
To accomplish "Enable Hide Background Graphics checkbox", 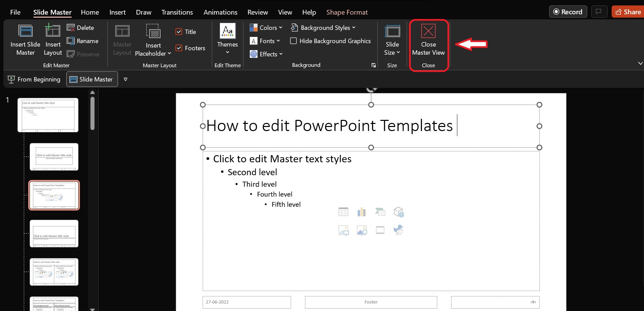I will [x=293, y=41].
